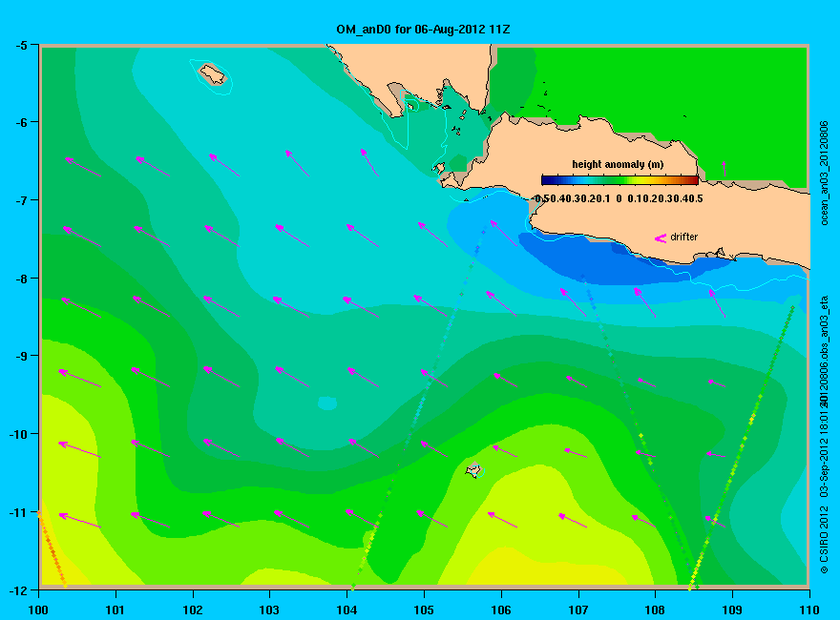840x620 pixels.
Task: Click longitude axis label 105
Action: (x=424, y=610)
